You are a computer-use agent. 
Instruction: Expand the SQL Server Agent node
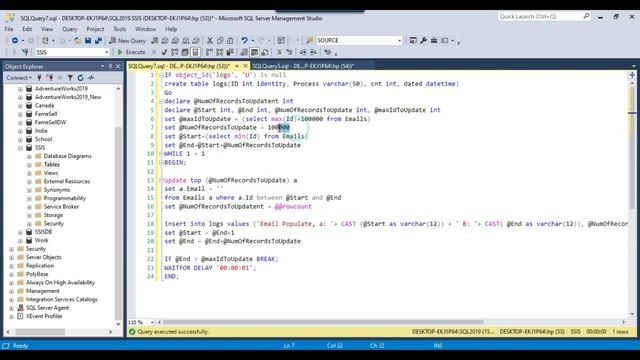point(11,308)
